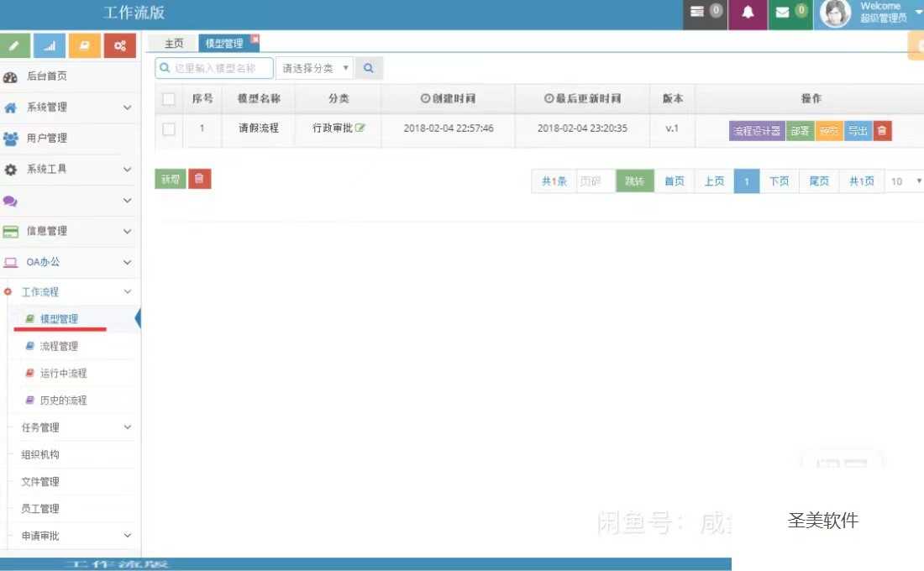The height and width of the screenshot is (571, 924).
Task: Click the 系统工具 gear icon
Action: (x=11, y=170)
